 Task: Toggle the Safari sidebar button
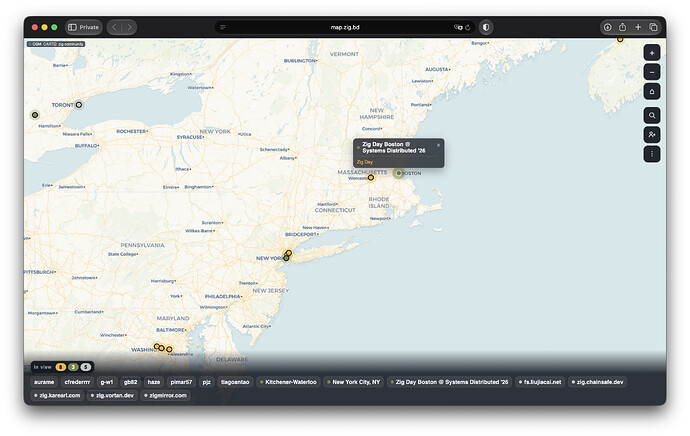pos(72,27)
